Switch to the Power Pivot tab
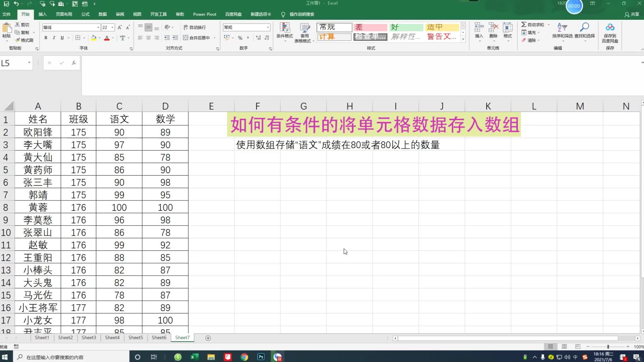 point(205,14)
